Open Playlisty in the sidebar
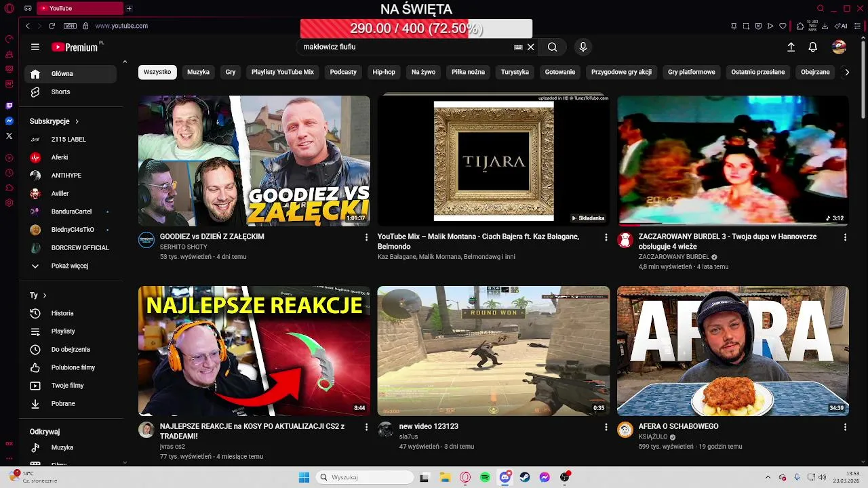This screenshot has height=488, width=868. point(71,331)
